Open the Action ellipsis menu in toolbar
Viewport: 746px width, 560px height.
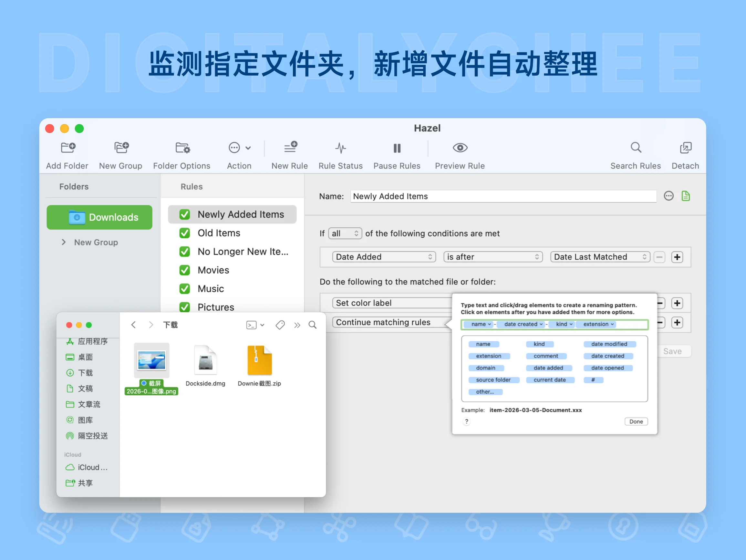(239, 148)
